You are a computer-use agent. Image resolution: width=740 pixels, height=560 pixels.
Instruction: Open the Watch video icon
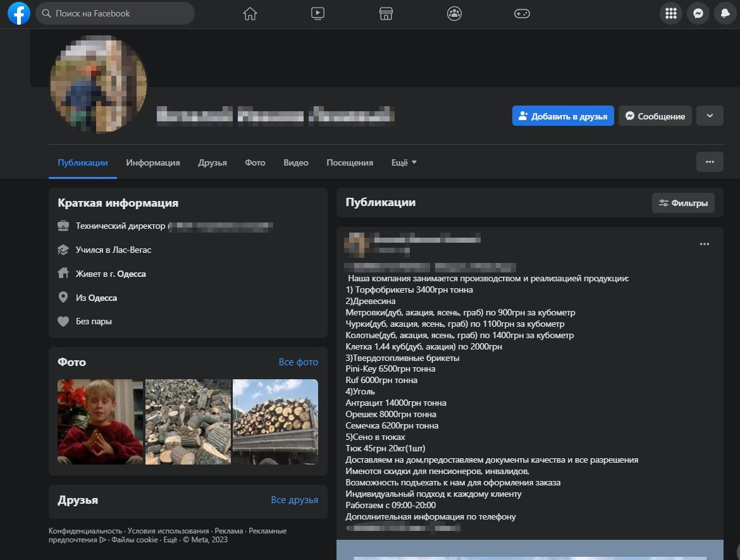tap(318, 13)
